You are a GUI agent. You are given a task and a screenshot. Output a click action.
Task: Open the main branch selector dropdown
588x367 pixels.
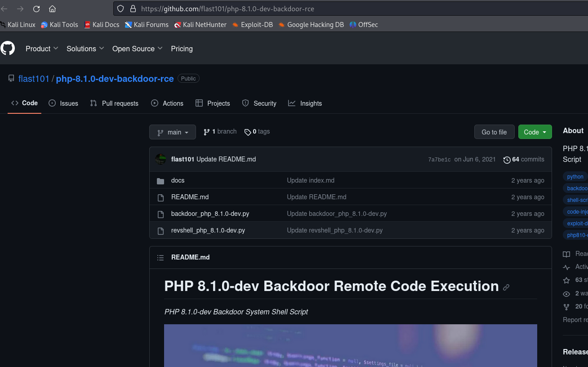173,132
